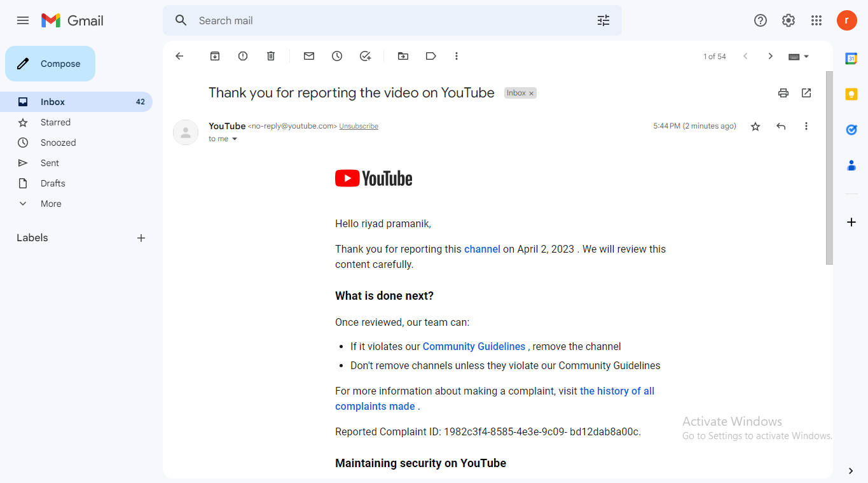Archive this email using the toolbar icon
This screenshot has height=483, width=868.
tap(215, 56)
